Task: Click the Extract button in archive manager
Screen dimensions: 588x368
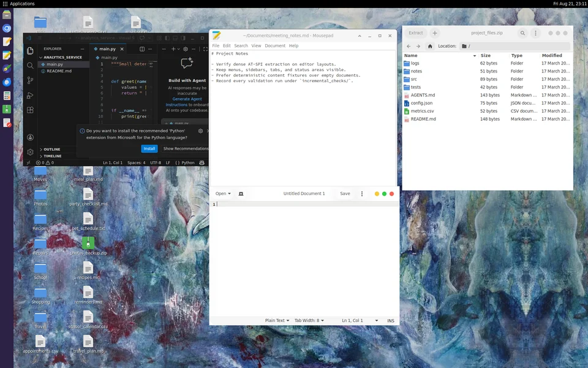Action: [415, 33]
